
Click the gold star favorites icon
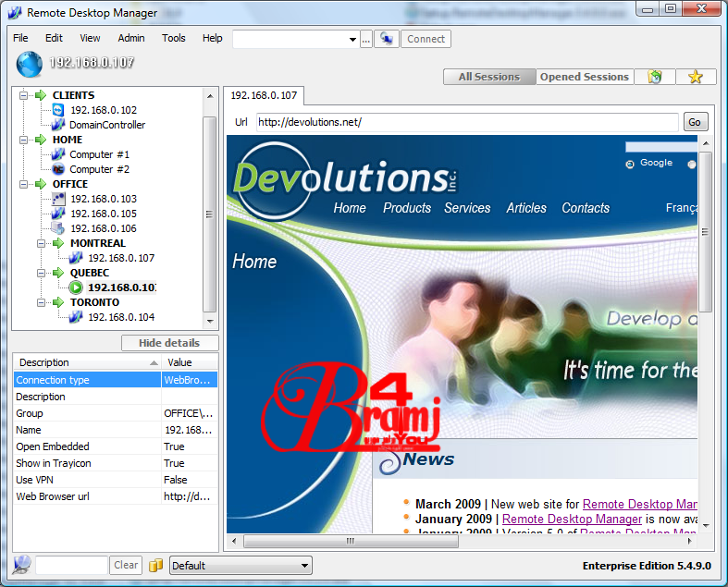tap(696, 77)
